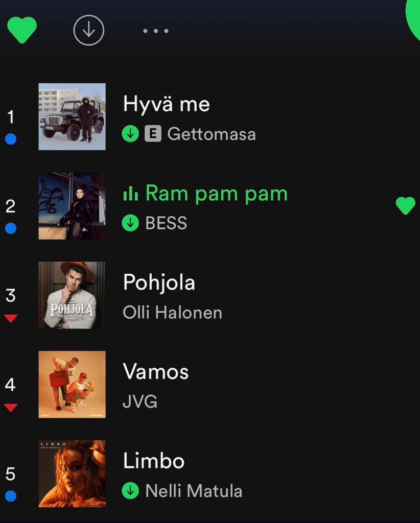Play the song Hyvä me
Screen dimensions: 420x523
167,104
